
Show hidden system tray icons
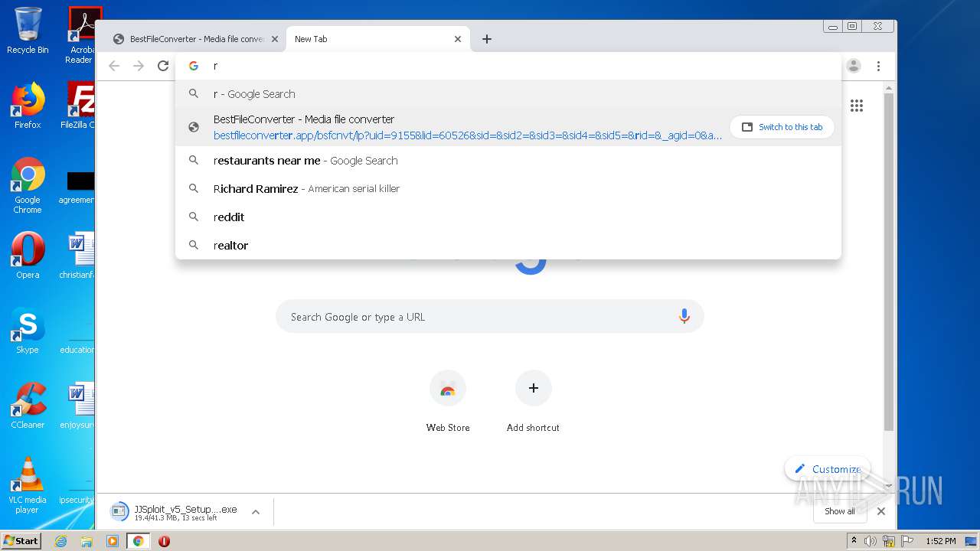point(854,541)
